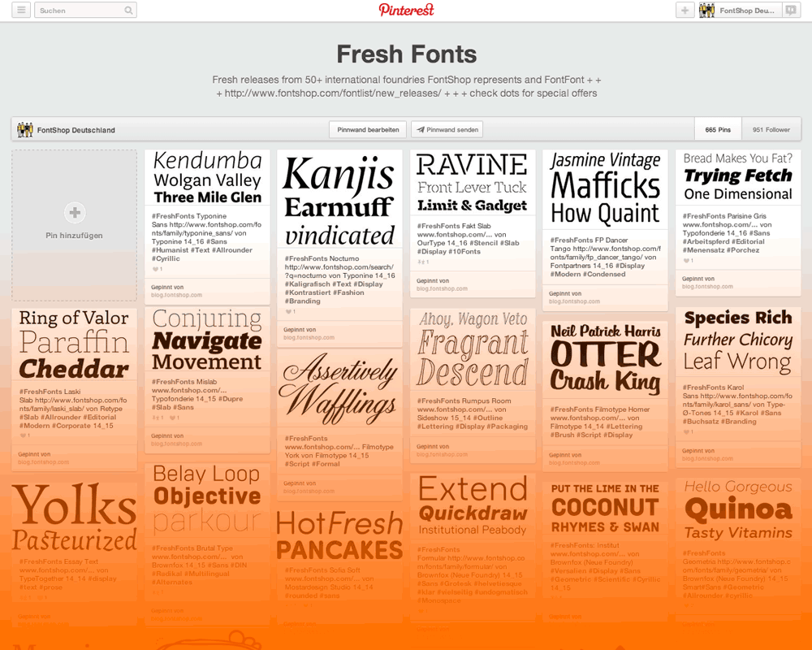The width and height of the screenshot is (812, 650).
Task: Open the HotFresh PANCAKES pin image
Action: coord(339,535)
